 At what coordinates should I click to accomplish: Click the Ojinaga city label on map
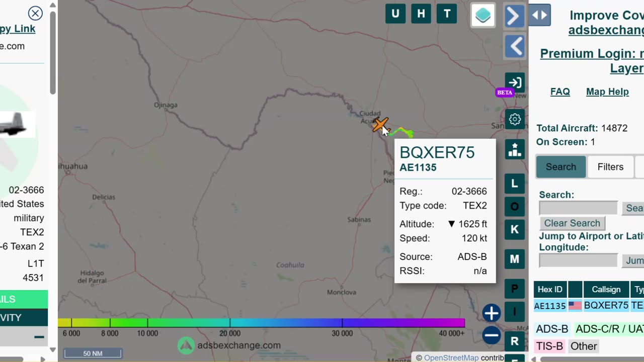[x=166, y=105]
